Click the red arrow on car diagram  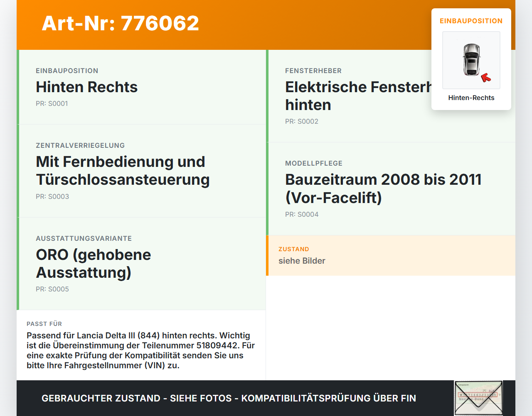pos(486,78)
